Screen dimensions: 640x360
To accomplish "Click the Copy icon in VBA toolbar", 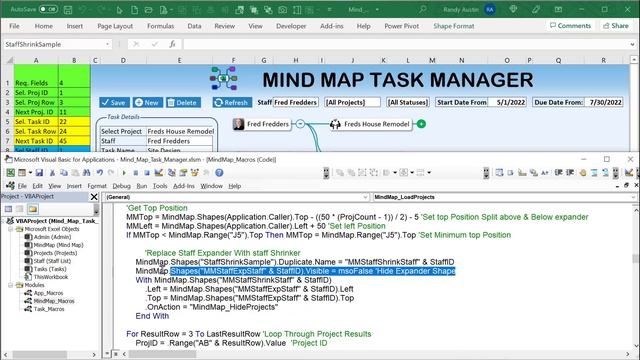I will click(64, 173).
